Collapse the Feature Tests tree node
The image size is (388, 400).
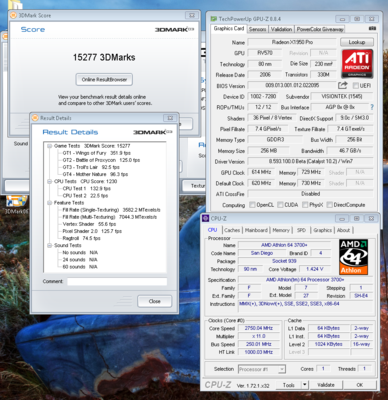(x=49, y=203)
